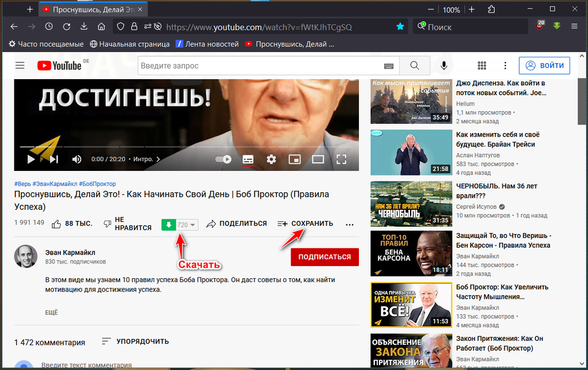Image resolution: width=588 pixels, height=370 pixels.
Task: Expand the Интро chapter list
Action: tap(146, 159)
